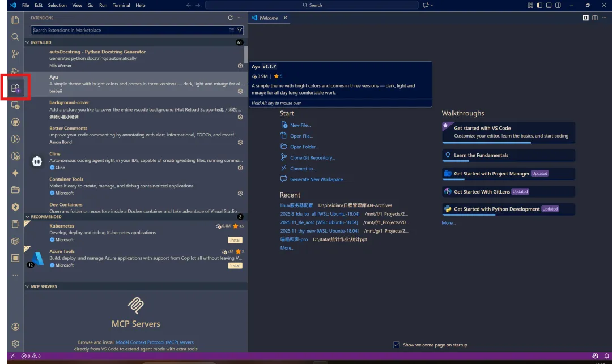
Task: Open the Remote Explorer view
Action: pyautogui.click(x=15, y=105)
